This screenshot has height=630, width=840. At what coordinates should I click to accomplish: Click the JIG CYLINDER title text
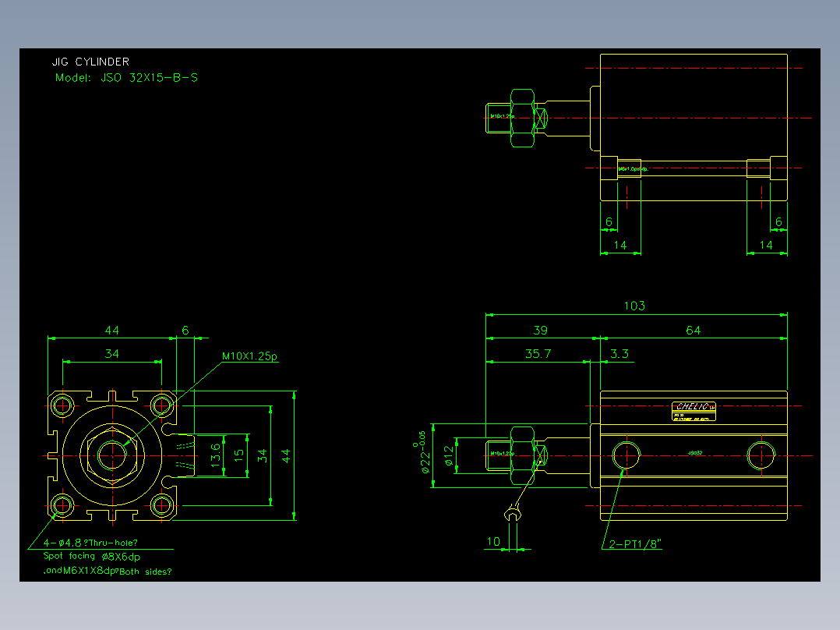[x=90, y=62]
